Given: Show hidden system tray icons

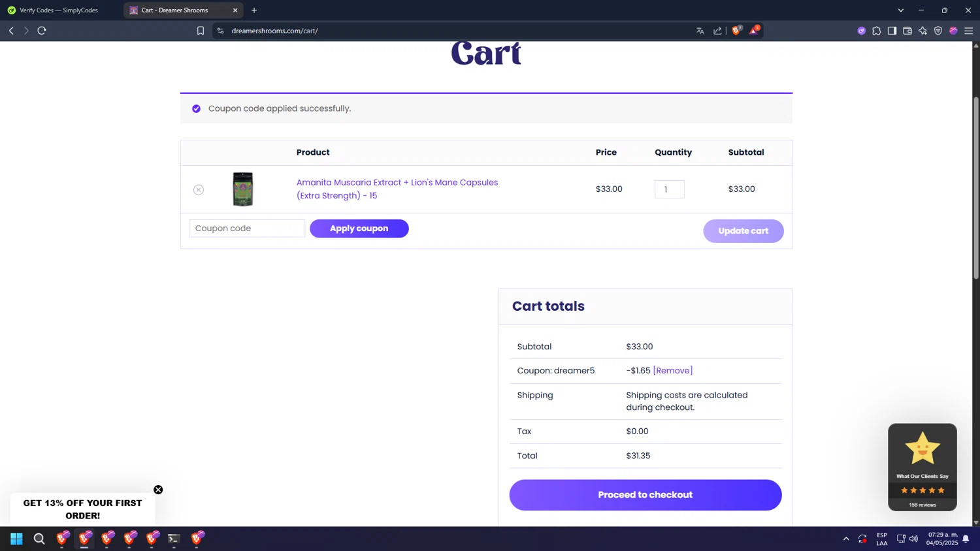Looking at the screenshot, I should [846, 539].
